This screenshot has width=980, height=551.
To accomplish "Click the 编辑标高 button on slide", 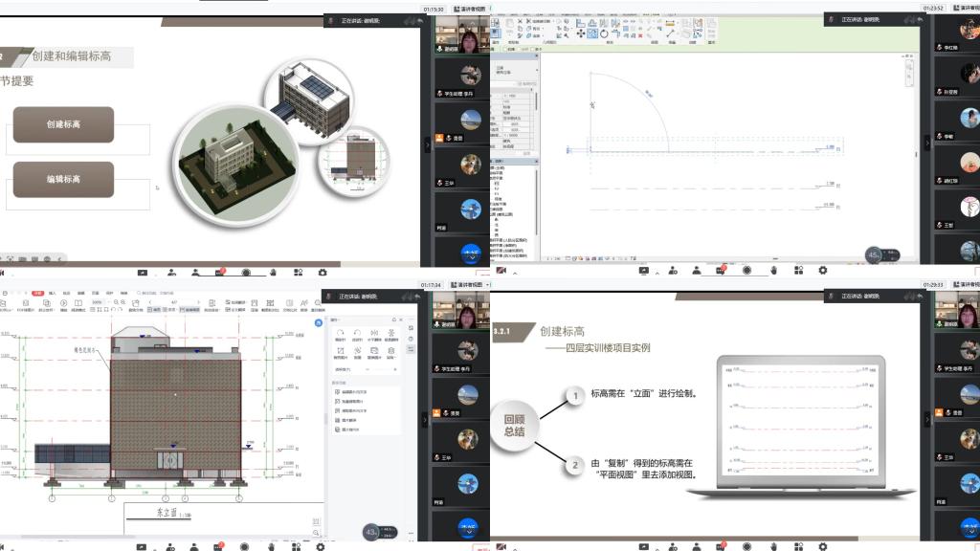I will (63, 179).
